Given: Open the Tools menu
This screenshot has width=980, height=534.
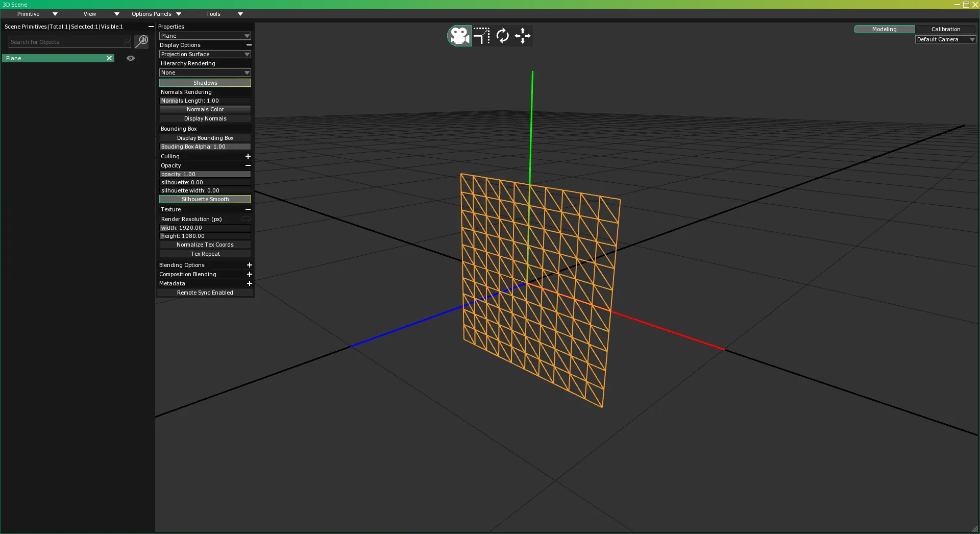Looking at the screenshot, I should (224, 14).
